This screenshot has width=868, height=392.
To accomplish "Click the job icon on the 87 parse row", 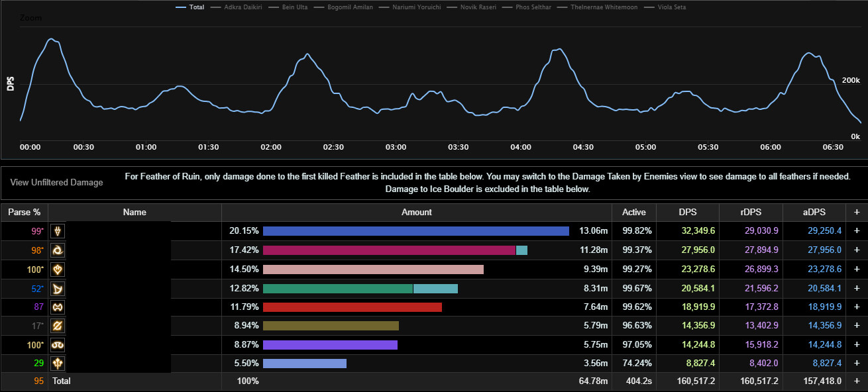I will 59,307.
